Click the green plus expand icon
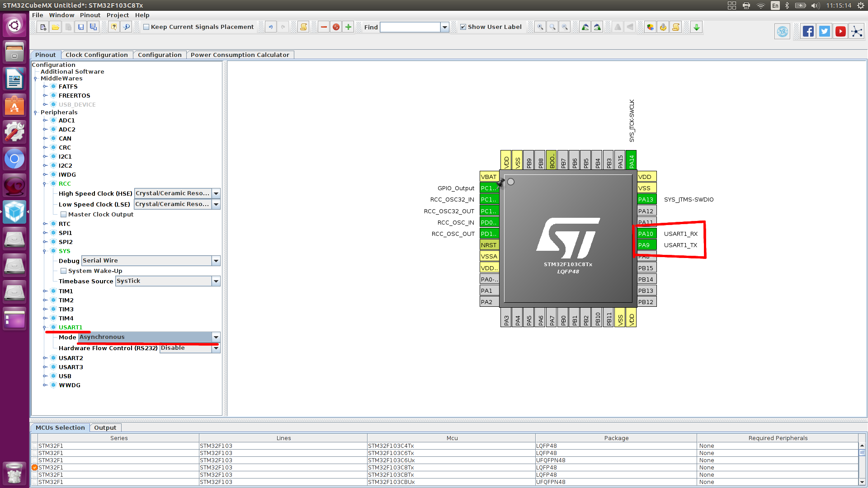This screenshot has width=868, height=488. tap(348, 27)
